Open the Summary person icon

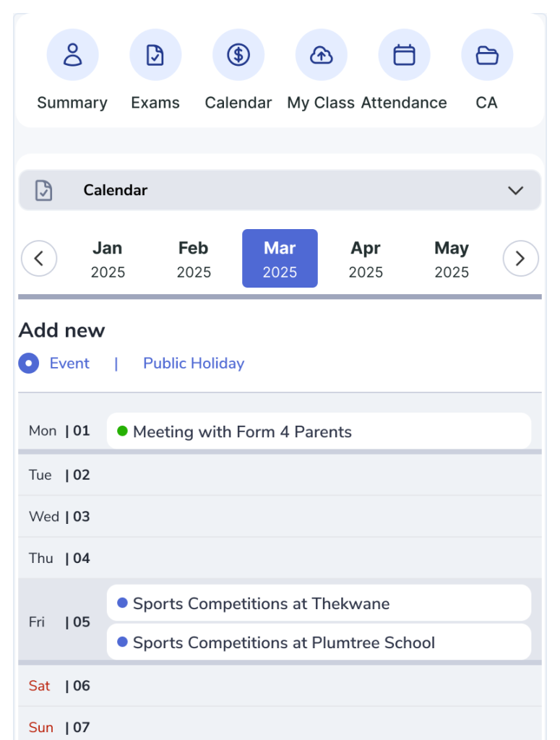(x=73, y=55)
